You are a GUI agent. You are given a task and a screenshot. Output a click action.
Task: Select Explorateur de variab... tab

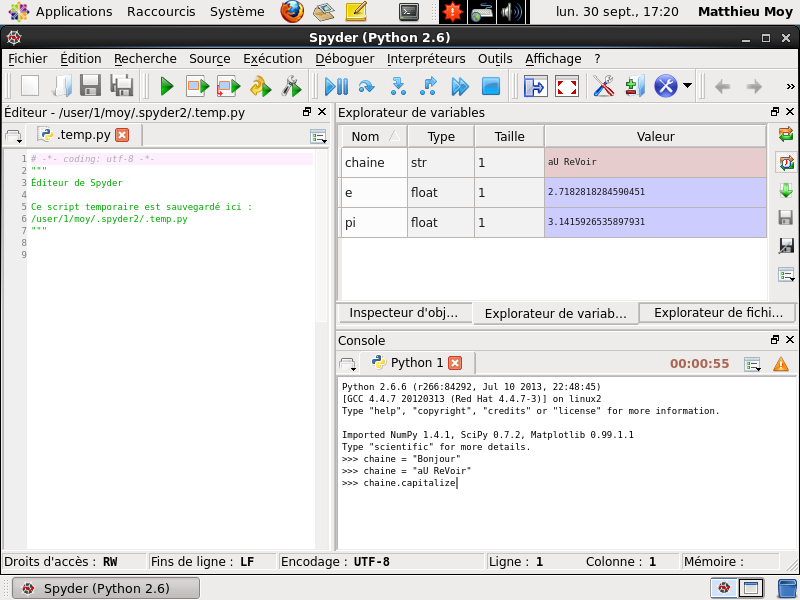coord(556,313)
